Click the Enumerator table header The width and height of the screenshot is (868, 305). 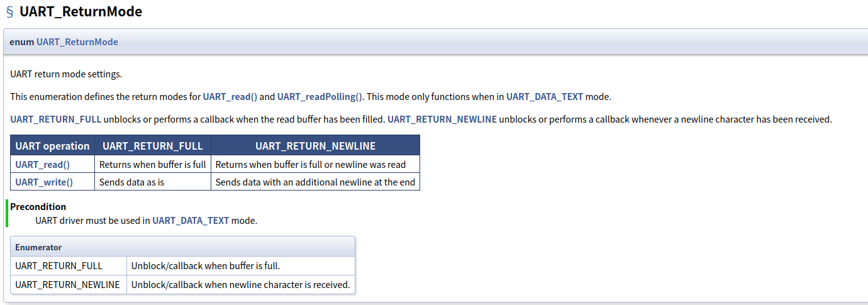38,248
